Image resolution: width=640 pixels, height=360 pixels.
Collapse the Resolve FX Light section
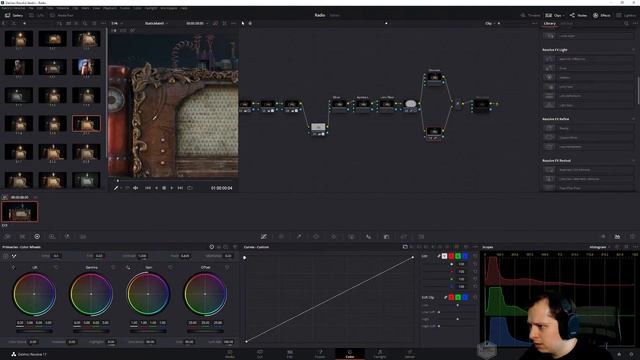coord(633,50)
